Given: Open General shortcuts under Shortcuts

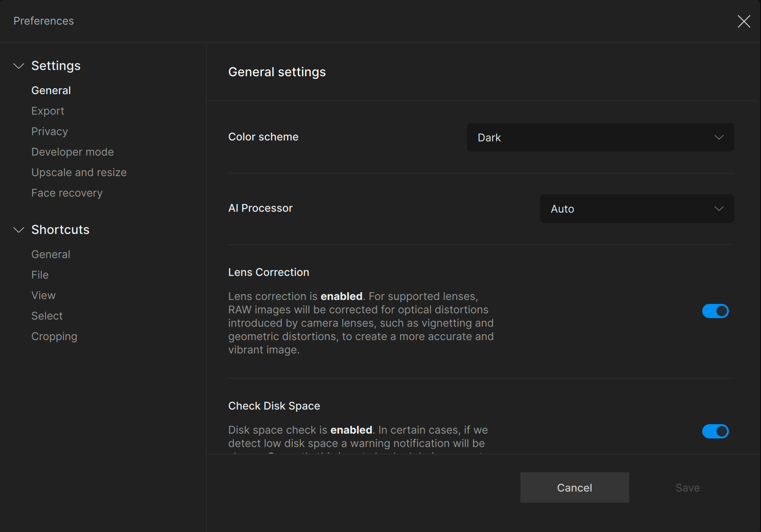Looking at the screenshot, I should pyautogui.click(x=51, y=254).
